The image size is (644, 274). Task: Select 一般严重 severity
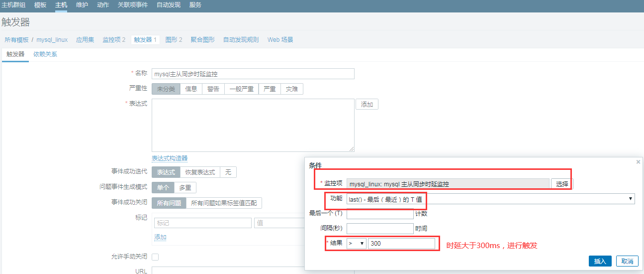(242, 89)
